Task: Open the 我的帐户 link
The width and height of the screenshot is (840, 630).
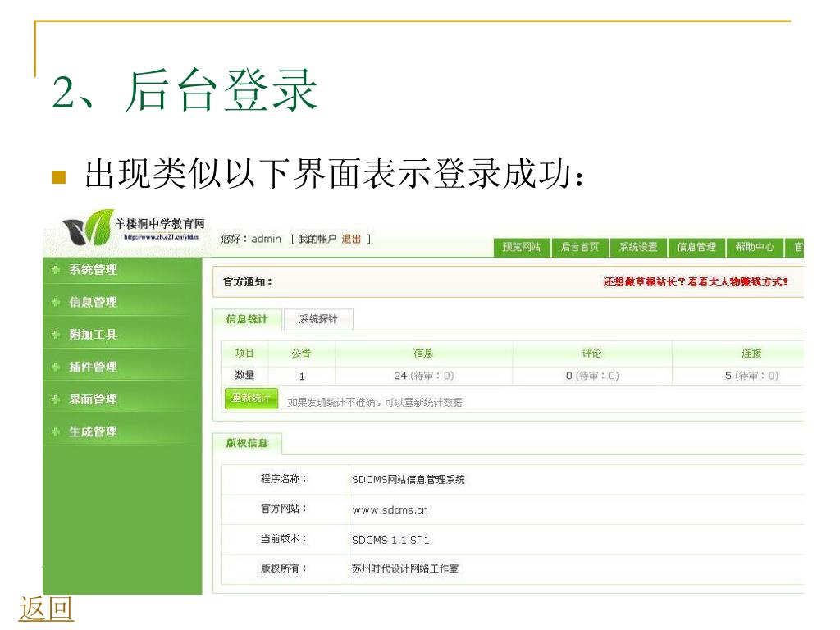Action: pos(317,239)
